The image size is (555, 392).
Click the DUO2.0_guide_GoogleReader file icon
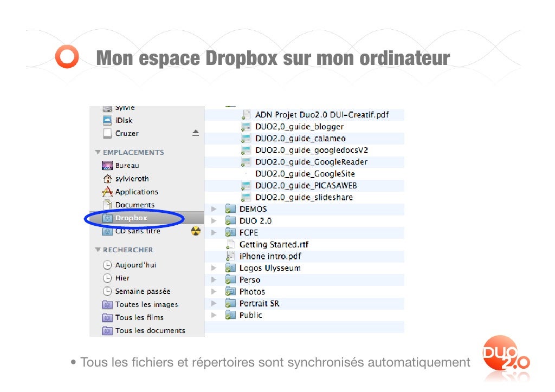246,162
